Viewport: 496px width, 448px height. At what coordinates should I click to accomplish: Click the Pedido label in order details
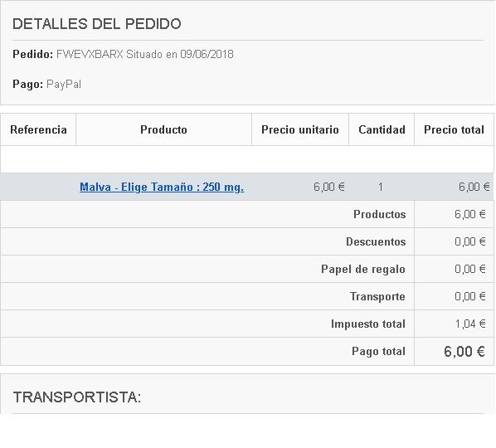click(x=33, y=54)
